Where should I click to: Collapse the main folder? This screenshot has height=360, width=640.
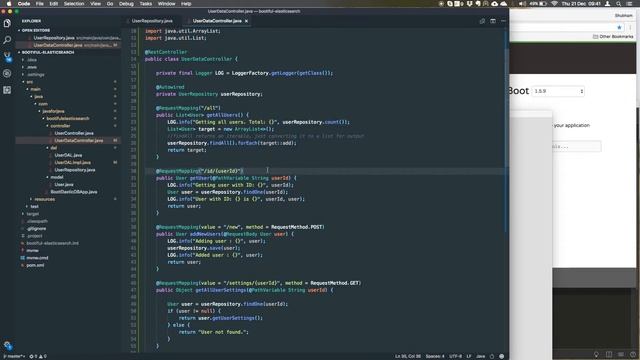point(36,89)
